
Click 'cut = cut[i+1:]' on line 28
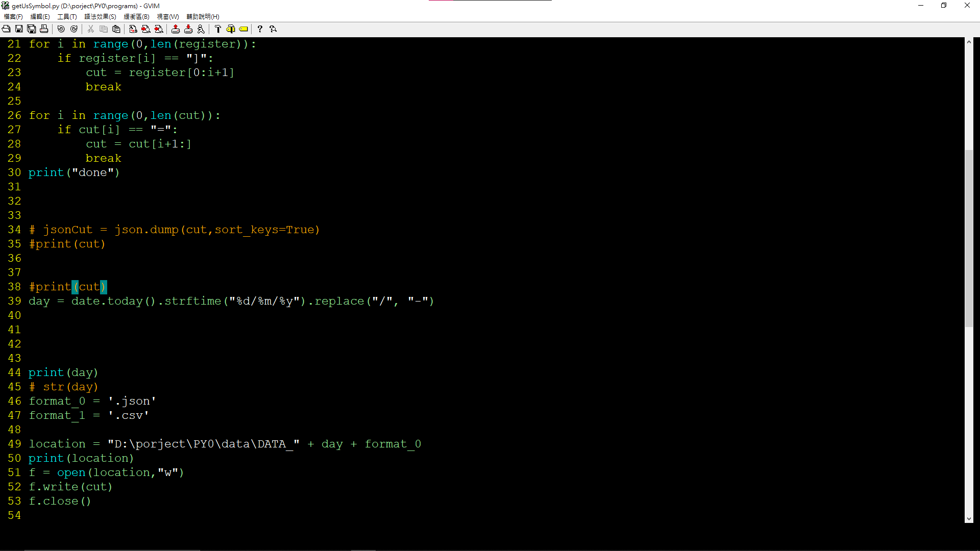(139, 144)
